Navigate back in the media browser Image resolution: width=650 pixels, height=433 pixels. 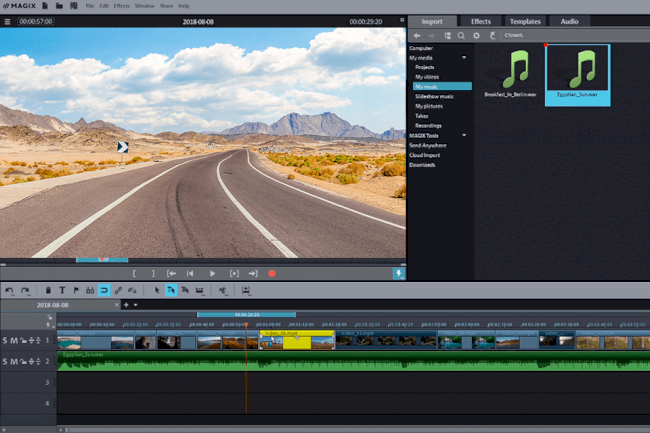click(x=417, y=36)
